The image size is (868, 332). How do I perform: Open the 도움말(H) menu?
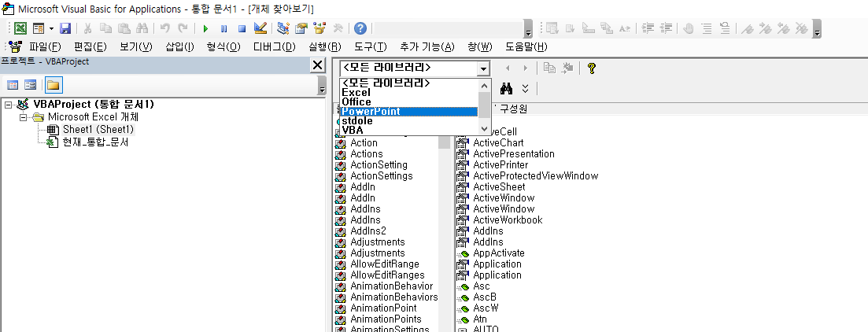tap(526, 47)
